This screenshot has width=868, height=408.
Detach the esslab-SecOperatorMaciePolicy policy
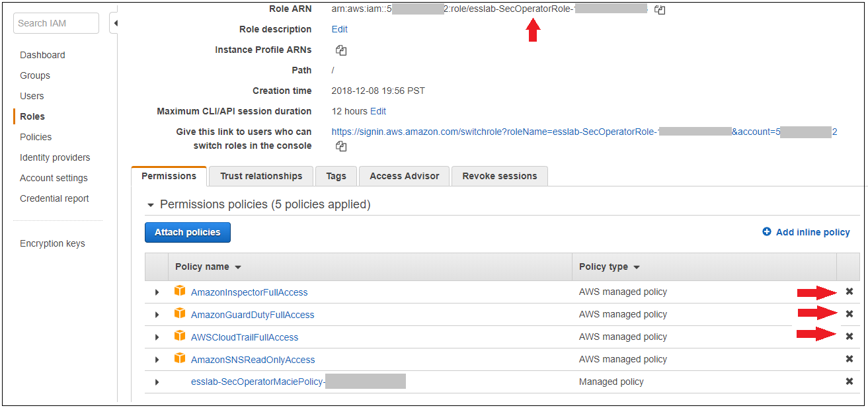click(849, 382)
